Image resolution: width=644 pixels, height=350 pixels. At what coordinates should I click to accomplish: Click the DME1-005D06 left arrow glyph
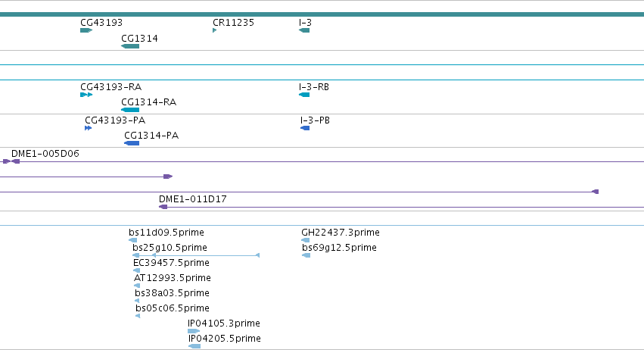click(x=16, y=161)
